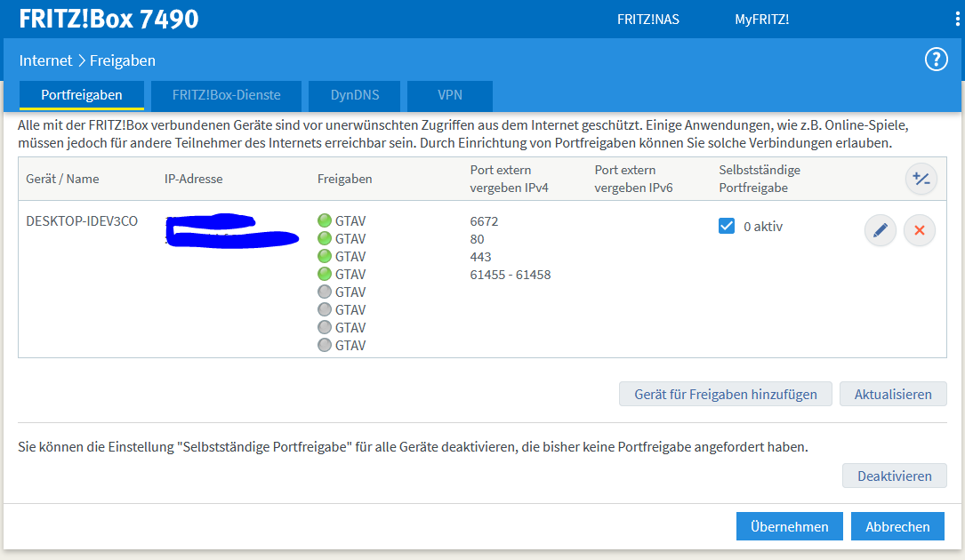Screen dimensions: 965x560
Task: Switch to the FRITZ!Box-Dienste tab
Action: point(227,95)
